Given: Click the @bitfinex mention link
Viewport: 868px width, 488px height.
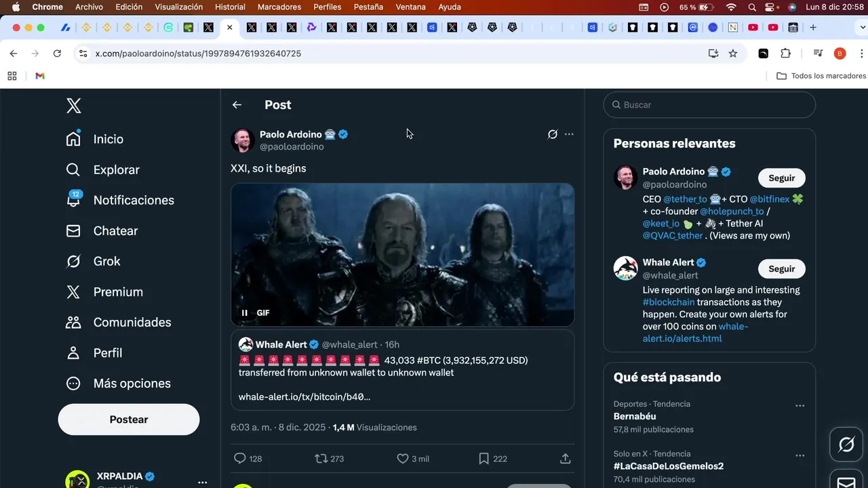Looking at the screenshot, I should 770,199.
